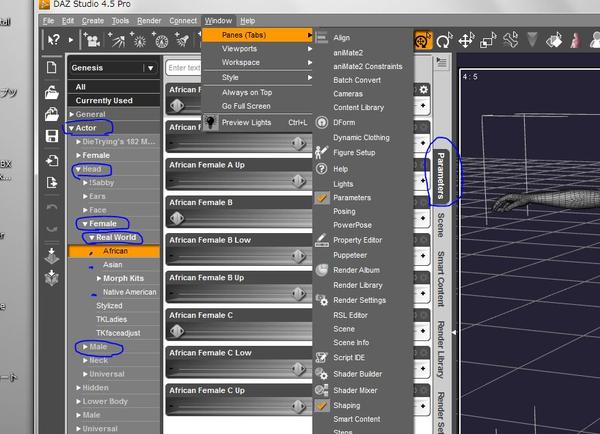Undo the last action
Screen dimensions: 600x434
(52, 207)
